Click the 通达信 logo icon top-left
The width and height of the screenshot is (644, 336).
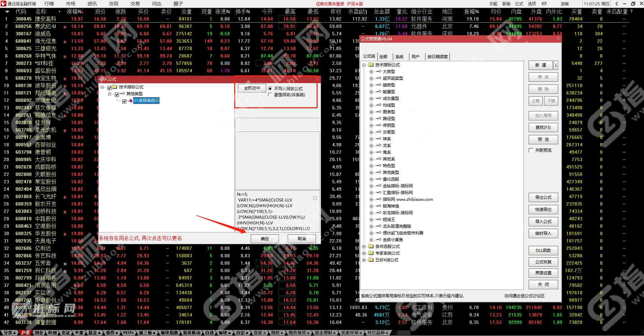[x=3, y=4]
